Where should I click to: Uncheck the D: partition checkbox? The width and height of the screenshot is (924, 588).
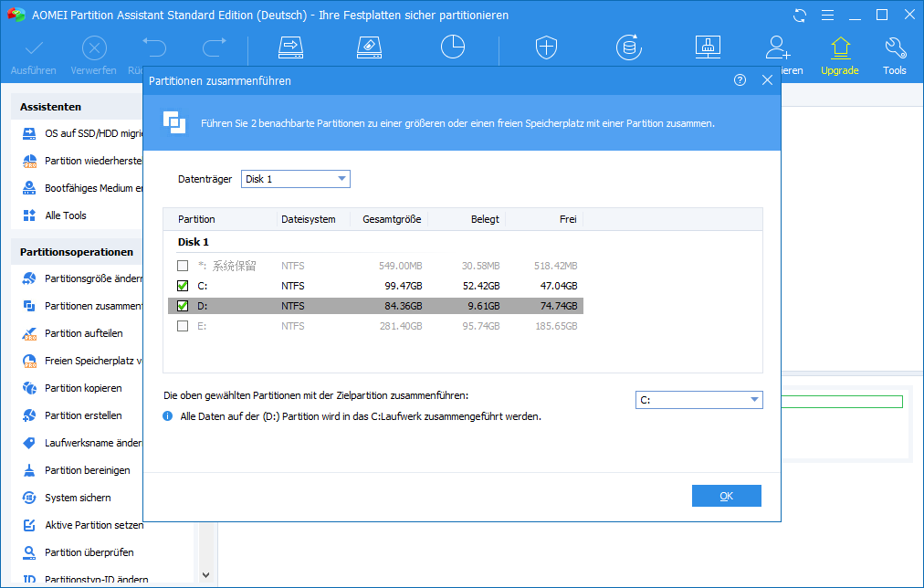click(x=183, y=306)
